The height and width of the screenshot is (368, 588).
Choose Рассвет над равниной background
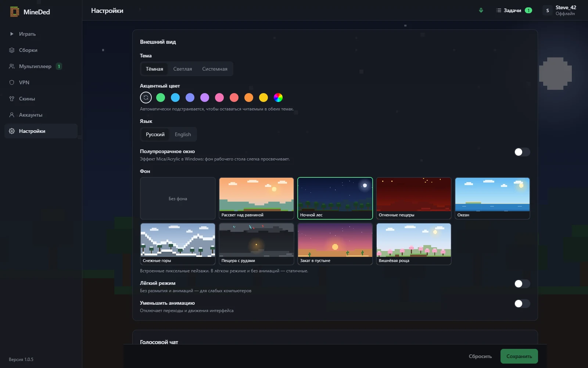click(257, 198)
